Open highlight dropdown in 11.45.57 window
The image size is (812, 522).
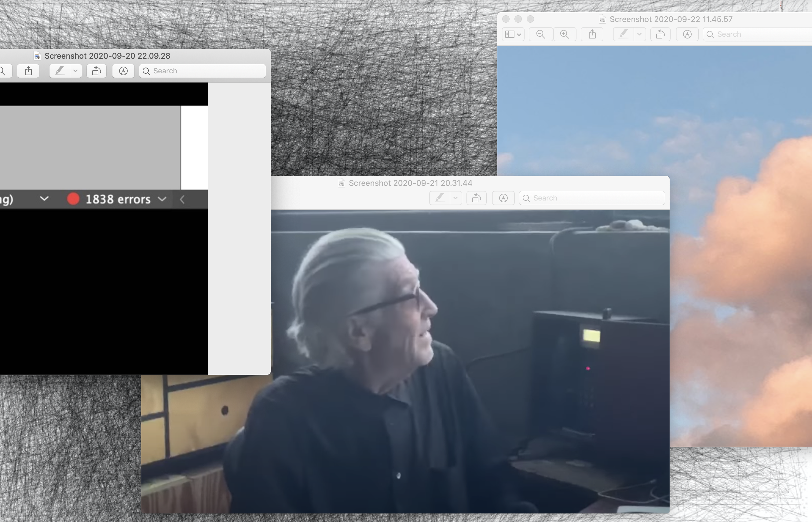tap(639, 34)
